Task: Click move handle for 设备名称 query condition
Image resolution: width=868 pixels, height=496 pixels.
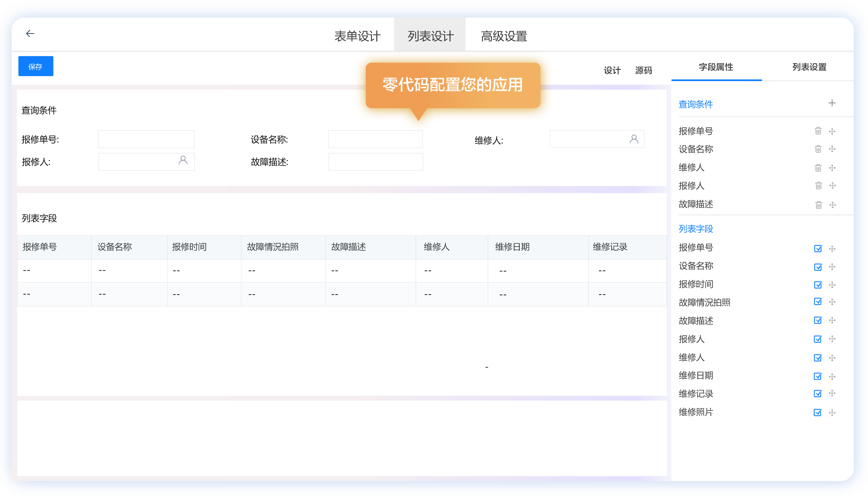Action: tap(832, 149)
